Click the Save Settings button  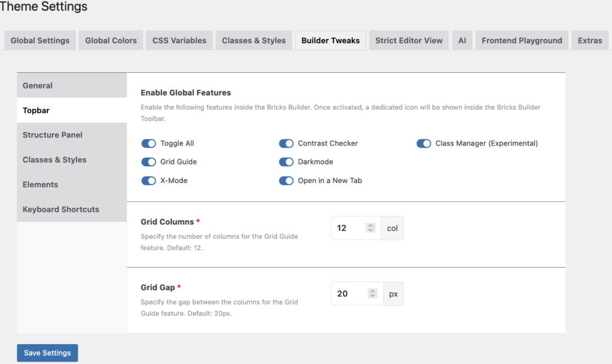coord(47,353)
